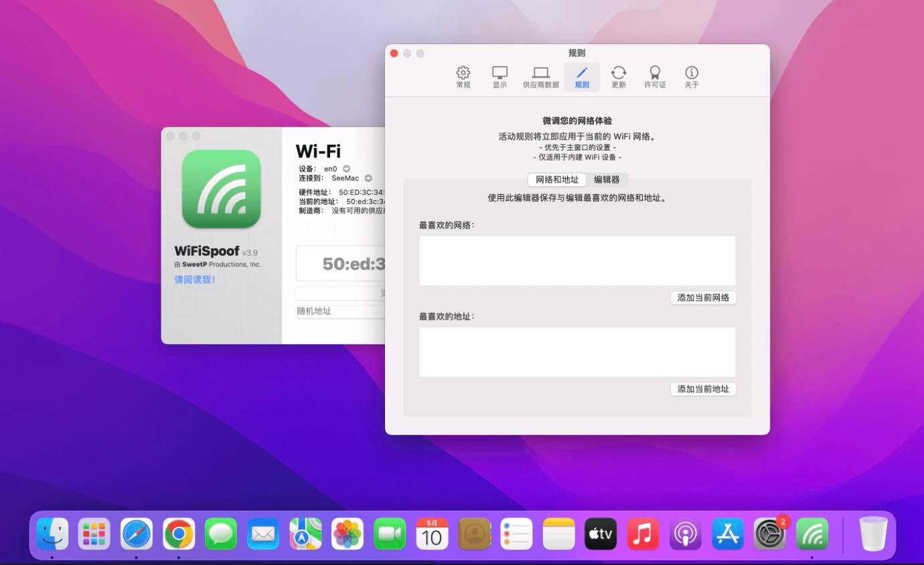Click the MAC address field showing 50:ed:3
Image resolution: width=924 pixels, height=565 pixels.
[341, 264]
